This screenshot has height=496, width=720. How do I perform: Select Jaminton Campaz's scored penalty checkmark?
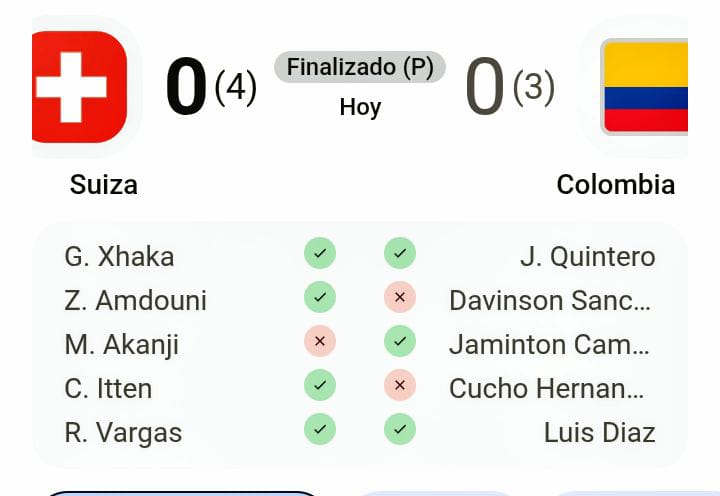(x=400, y=341)
